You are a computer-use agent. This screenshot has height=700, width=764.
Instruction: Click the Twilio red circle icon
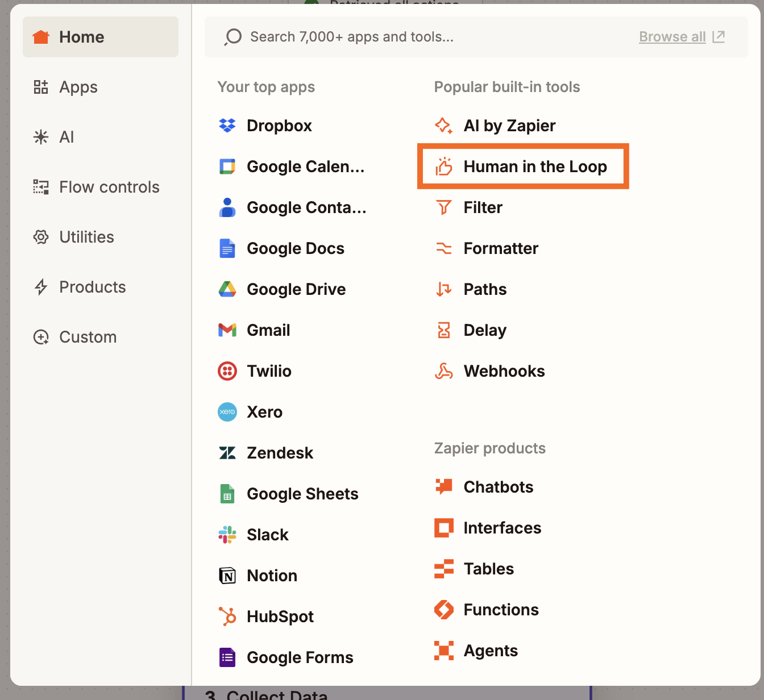coord(227,371)
